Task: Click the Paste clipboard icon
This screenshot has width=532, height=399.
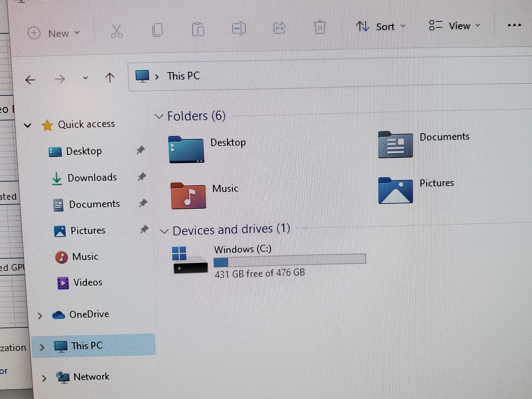Action: pos(198,29)
